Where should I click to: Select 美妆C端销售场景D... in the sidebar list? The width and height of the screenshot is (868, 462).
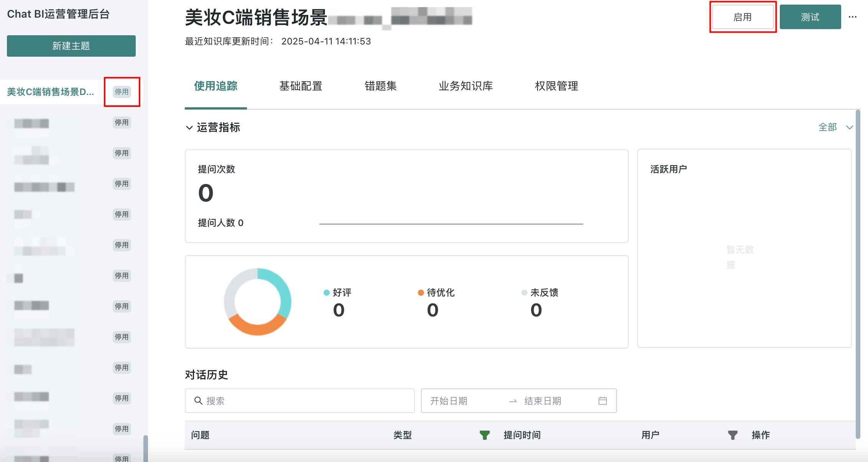50,92
